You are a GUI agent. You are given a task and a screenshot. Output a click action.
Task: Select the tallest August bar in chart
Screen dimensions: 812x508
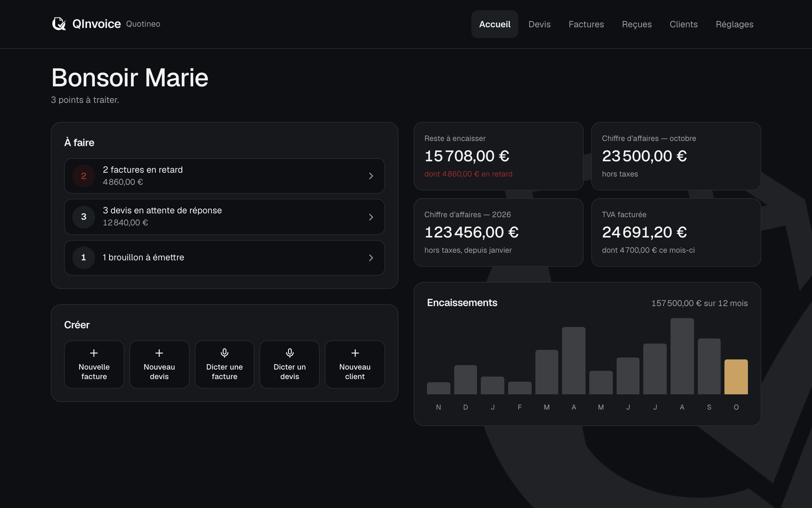click(x=682, y=356)
